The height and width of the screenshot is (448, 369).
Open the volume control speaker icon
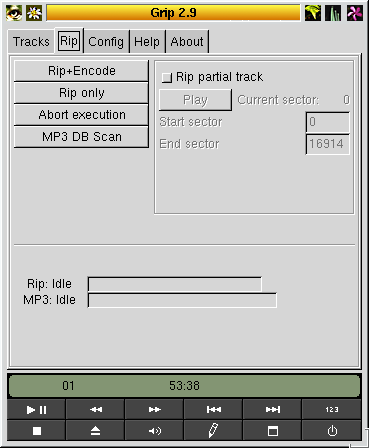(154, 431)
